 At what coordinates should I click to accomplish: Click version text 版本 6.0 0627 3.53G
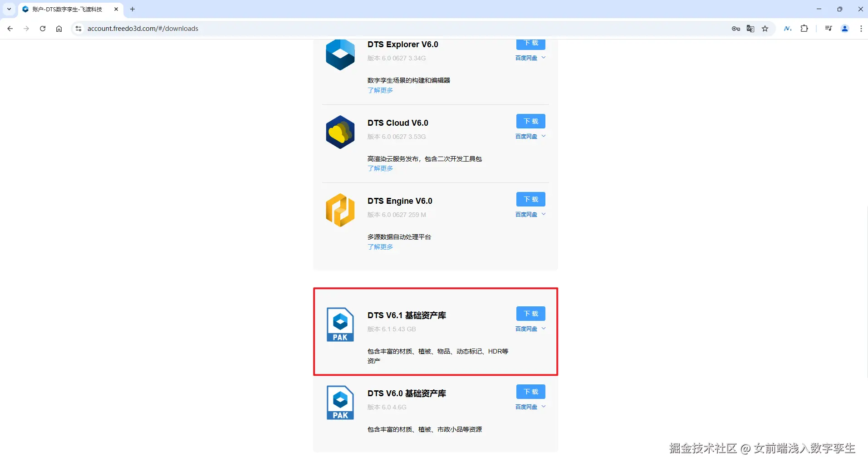tap(397, 137)
